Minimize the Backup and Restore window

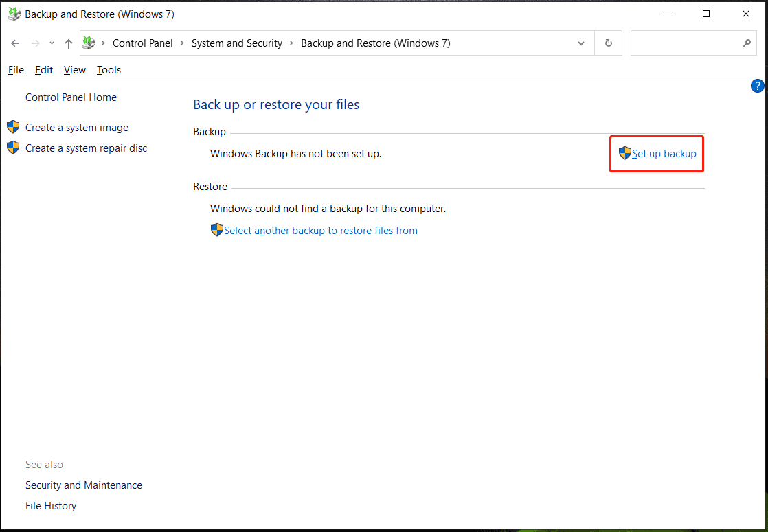tap(666, 14)
